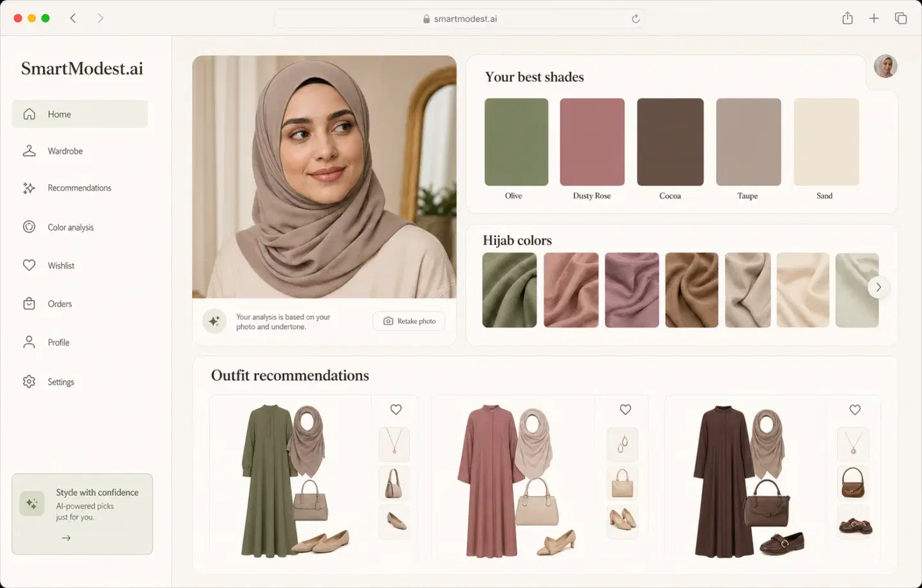This screenshot has width=922, height=588.
Task: Click the Wishlist heart icon in sidebar
Action: [x=29, y=265]
